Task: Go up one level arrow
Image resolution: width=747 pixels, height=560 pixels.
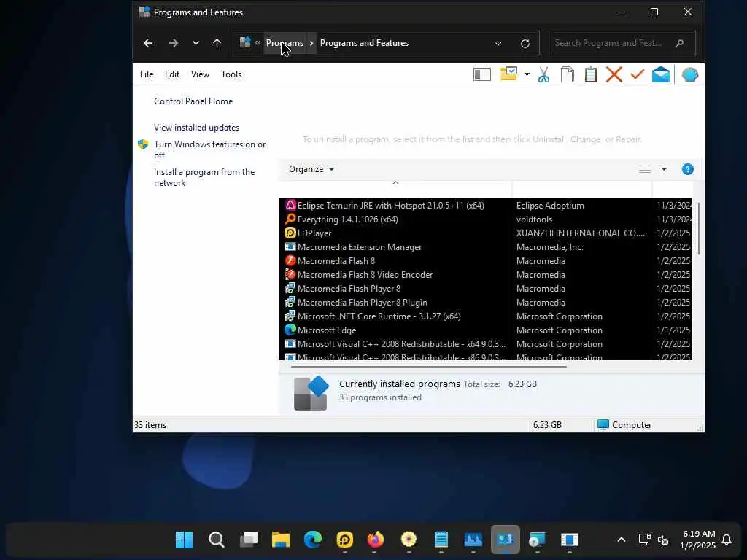Action: pos(217,43)
